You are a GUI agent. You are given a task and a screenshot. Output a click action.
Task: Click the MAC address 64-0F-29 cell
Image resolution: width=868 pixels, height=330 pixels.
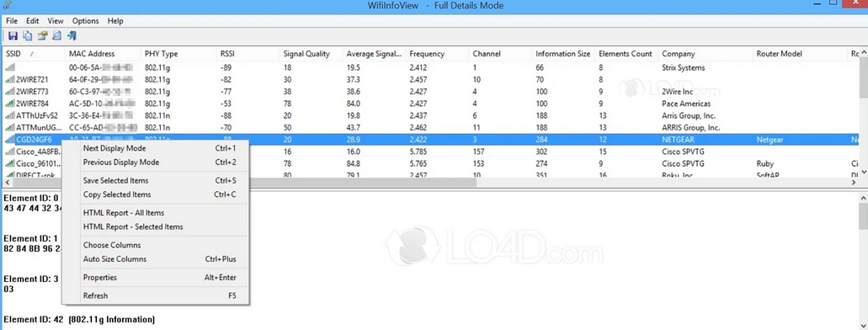[x=101, y=80]
